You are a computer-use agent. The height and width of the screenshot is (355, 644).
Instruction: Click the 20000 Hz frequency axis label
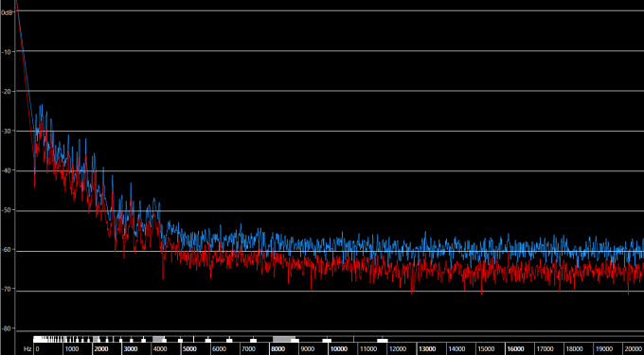click(x=634, y=349)
